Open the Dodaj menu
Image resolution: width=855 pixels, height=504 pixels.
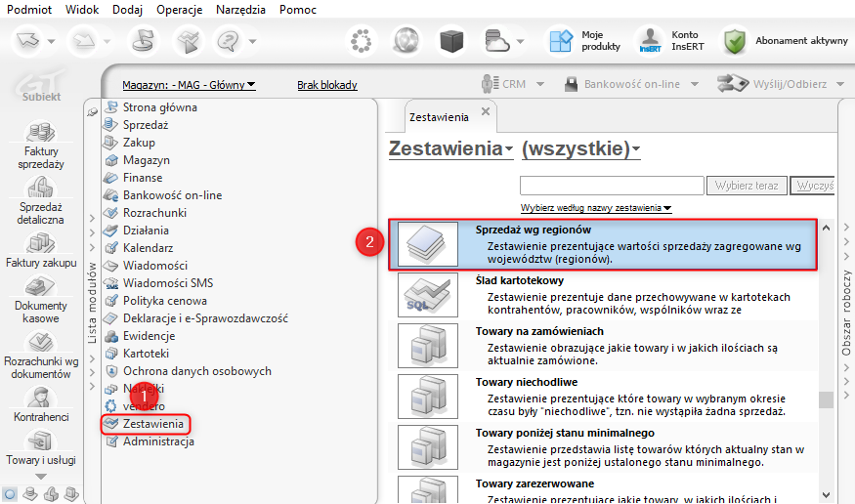click(x=128, y=9)
